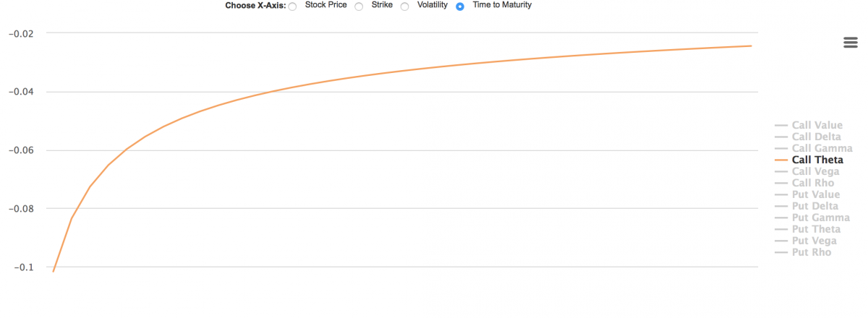Click the orange Call Theta curve on chart
The image size is (868, 318).
pos(362,74)
